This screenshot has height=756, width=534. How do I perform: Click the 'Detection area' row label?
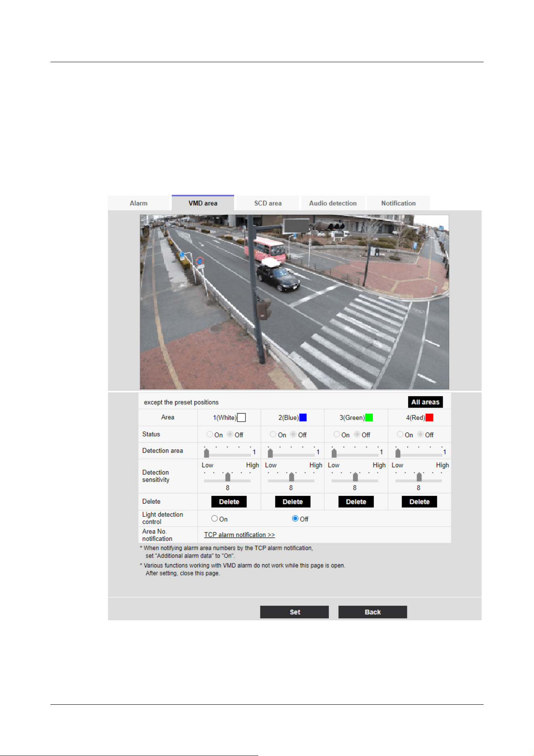click(x=163, y=451)
